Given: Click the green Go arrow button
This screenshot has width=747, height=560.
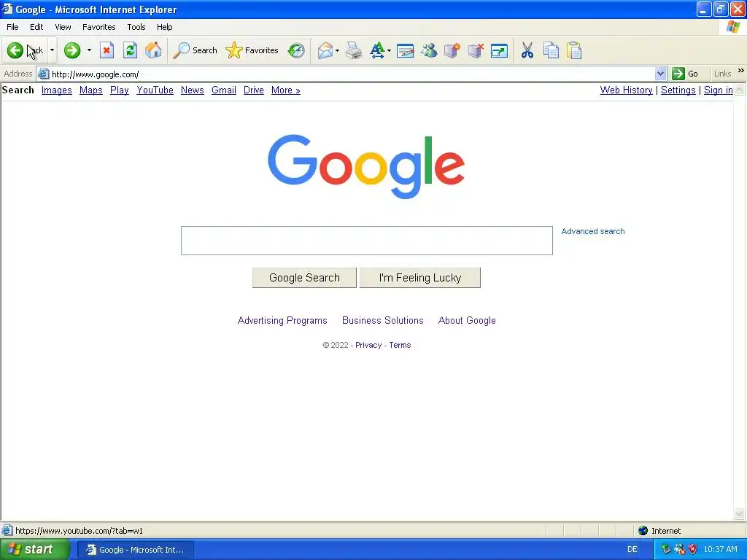Looking at the screenshot, I should pos(678,74).
